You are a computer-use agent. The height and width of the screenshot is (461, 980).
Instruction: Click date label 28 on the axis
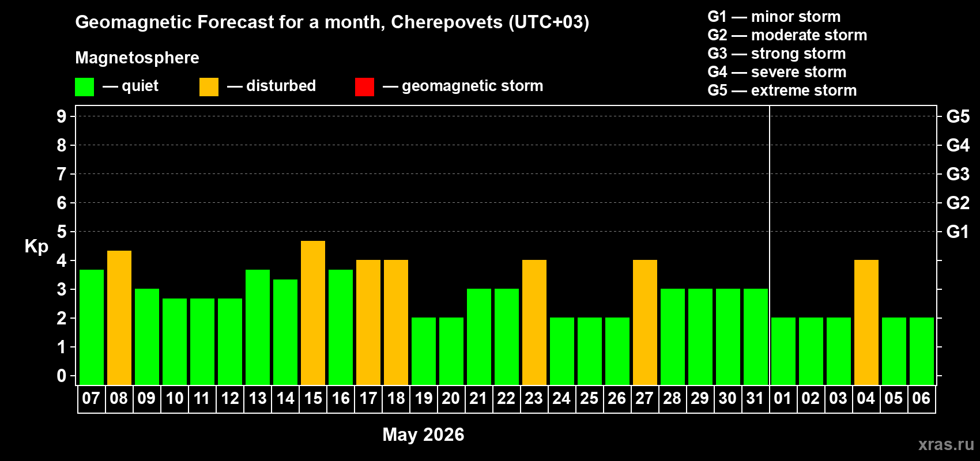point(672,399)
